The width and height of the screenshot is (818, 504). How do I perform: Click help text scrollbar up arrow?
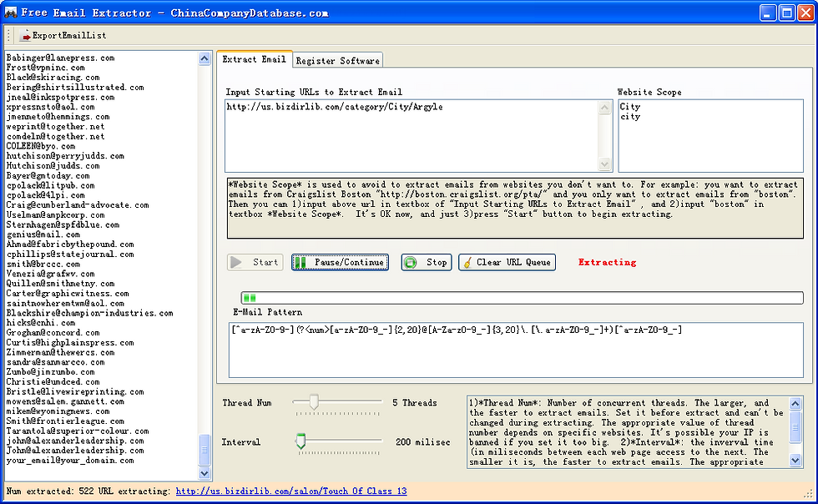pos(795,403)
